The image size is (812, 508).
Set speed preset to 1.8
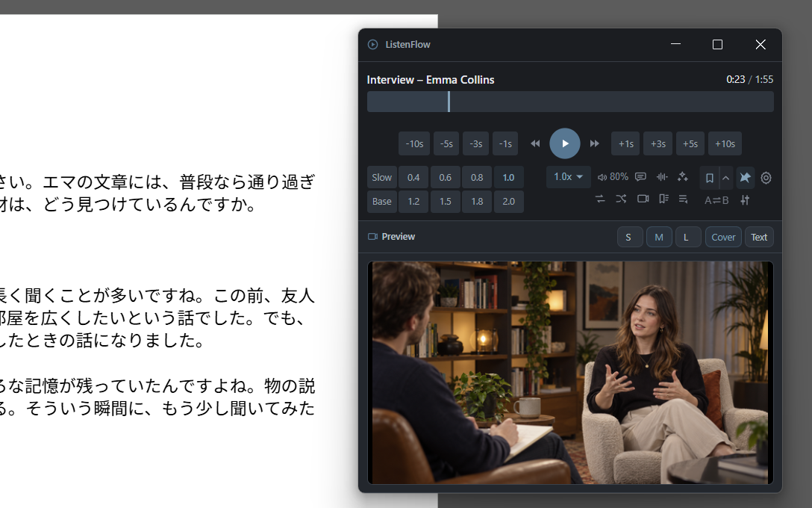tap(476, 201)
